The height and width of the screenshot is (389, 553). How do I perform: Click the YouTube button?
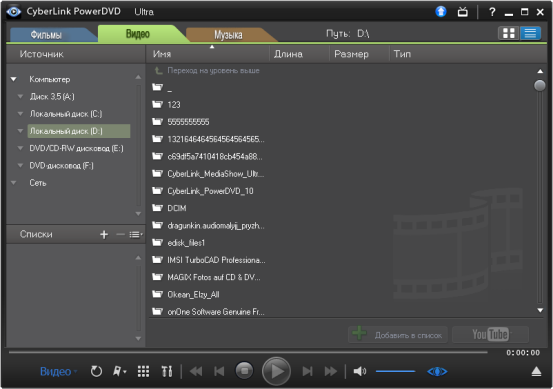[491, 335]
